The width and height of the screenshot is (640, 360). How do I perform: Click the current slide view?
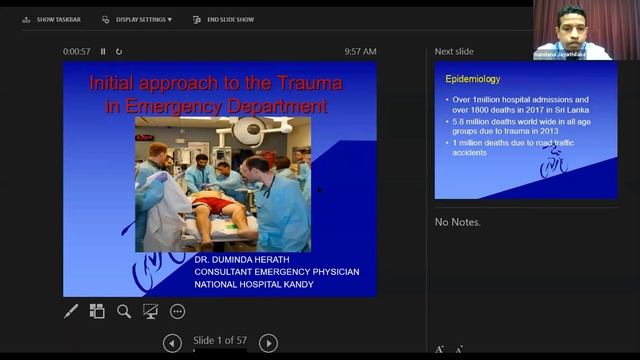(x=220, y=179)
